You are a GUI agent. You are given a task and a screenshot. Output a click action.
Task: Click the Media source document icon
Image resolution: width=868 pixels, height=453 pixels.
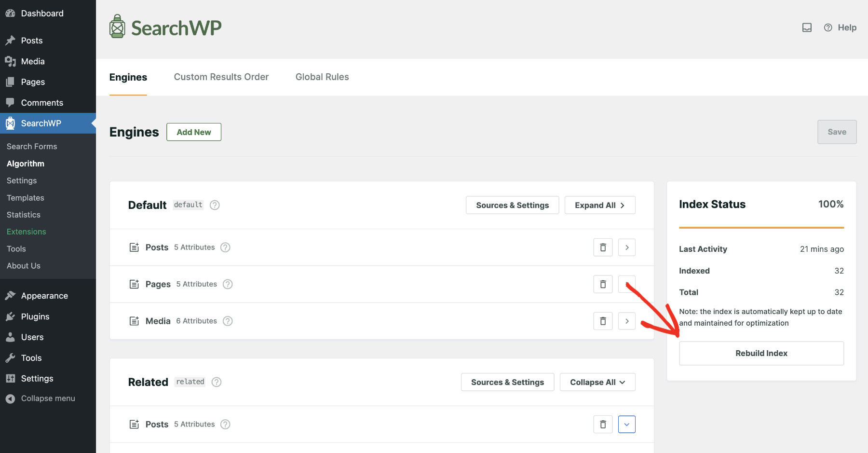click(135, 321)
